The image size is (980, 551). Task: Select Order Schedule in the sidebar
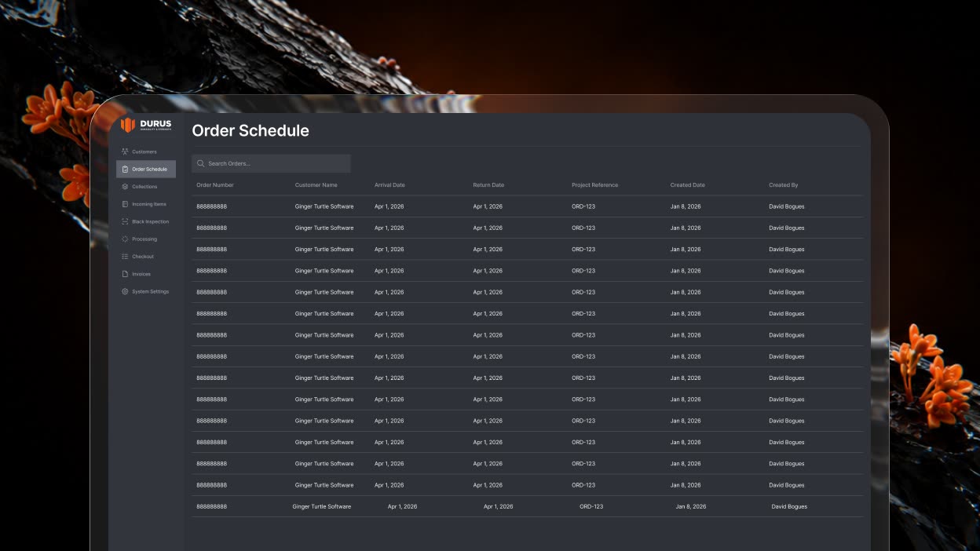pos(146,169)
